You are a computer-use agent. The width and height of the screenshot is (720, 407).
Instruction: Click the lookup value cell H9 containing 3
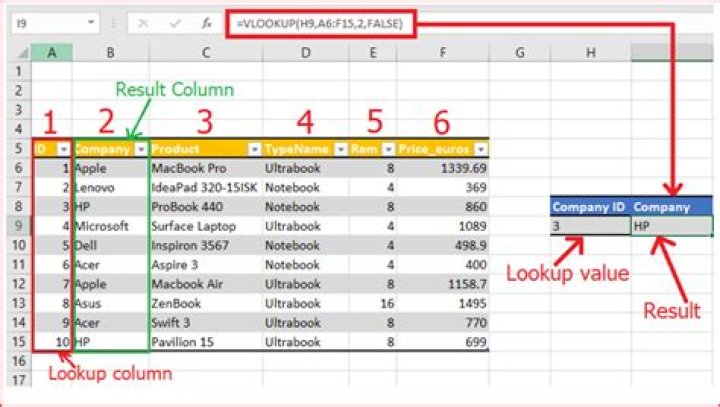point(591,226)
